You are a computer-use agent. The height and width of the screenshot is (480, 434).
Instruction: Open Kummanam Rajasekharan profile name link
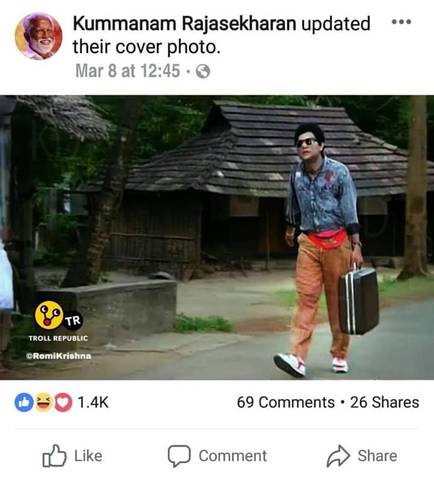click(184, 24)
